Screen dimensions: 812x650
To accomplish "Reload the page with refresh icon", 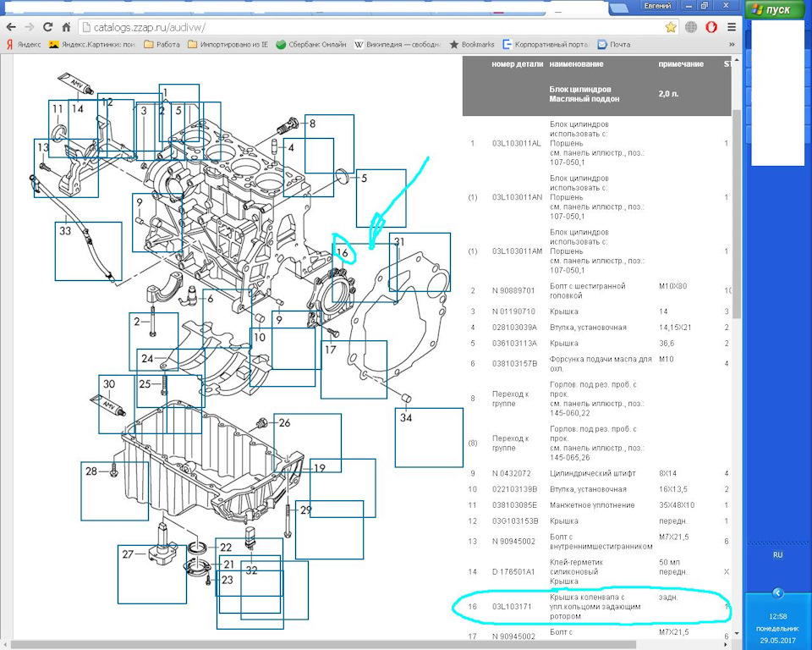I will [48, 27].
